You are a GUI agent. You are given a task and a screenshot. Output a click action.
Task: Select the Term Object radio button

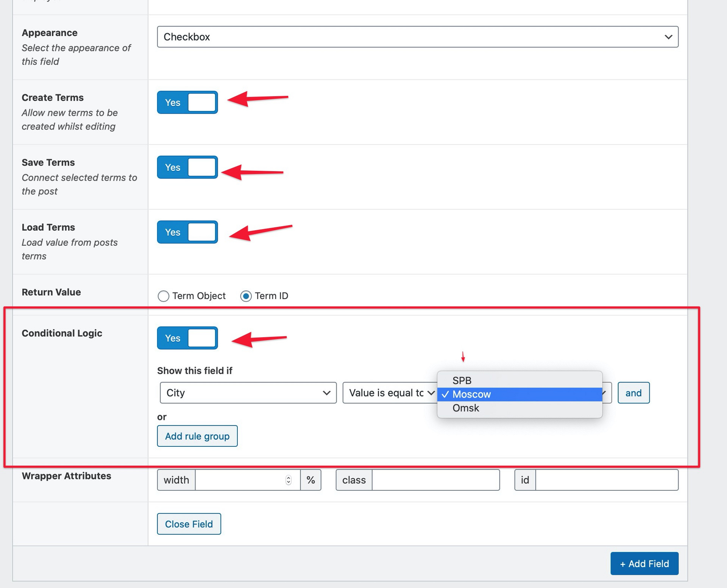coord(164,296)
